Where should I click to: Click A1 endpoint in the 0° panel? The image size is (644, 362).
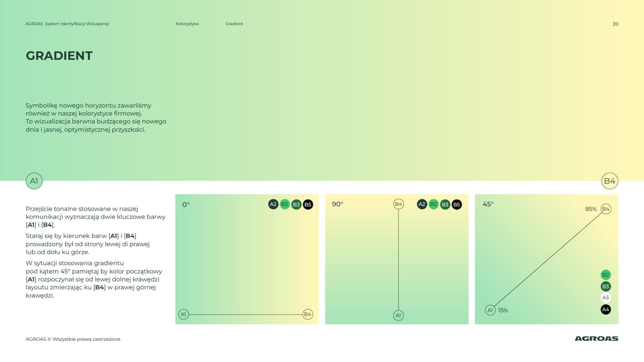tap(184, 315)
